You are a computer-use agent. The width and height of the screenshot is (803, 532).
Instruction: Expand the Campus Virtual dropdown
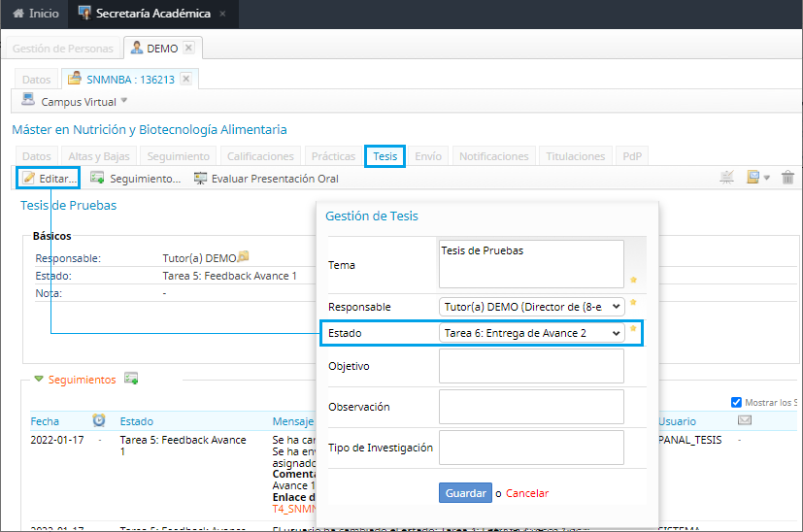pos(124,100)
